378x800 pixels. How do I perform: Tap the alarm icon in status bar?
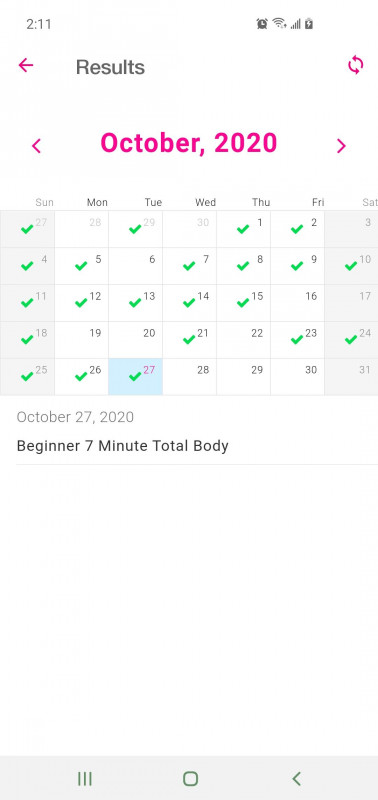(x=262, y=23)
